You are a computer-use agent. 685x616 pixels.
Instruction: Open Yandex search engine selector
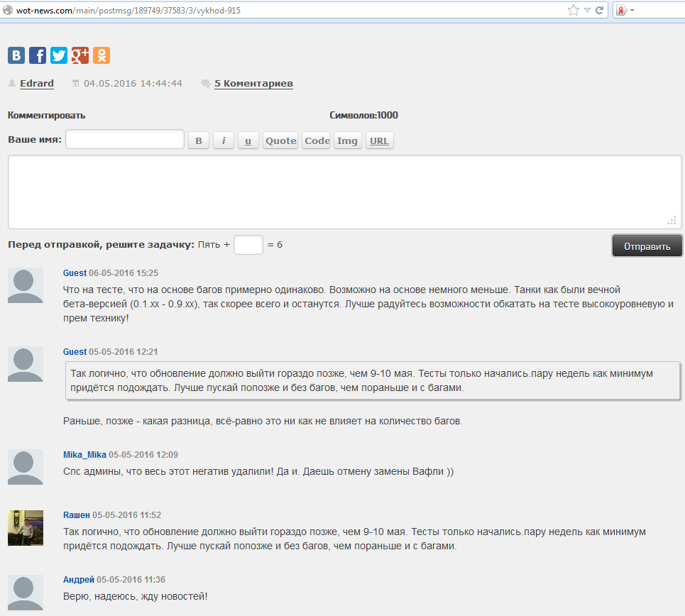tap(625, 10)
